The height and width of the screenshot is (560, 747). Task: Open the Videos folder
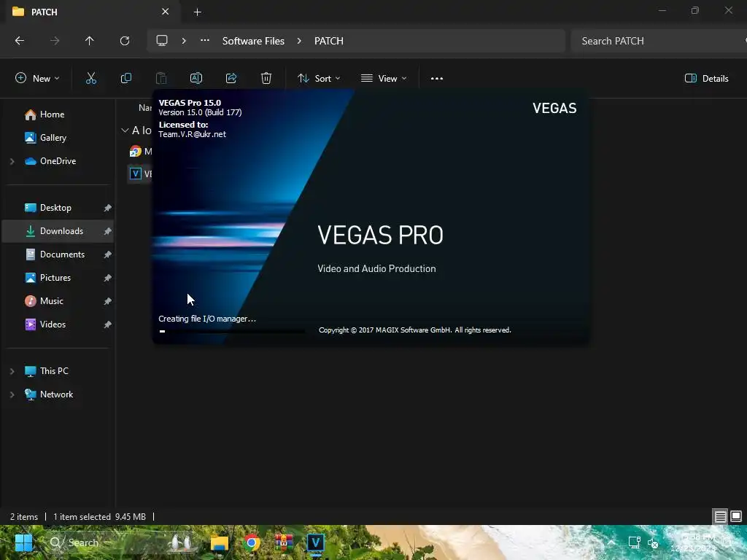click(x=53, y=324)
